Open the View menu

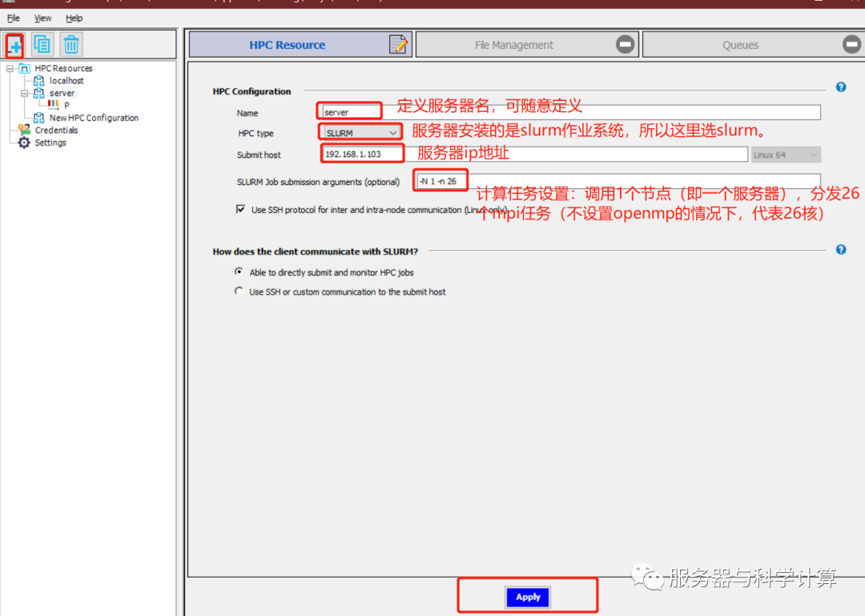tap(42, 18)
